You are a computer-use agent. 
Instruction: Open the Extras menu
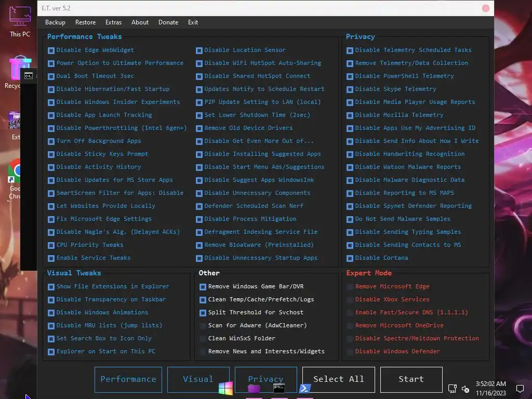click(113, 22)
